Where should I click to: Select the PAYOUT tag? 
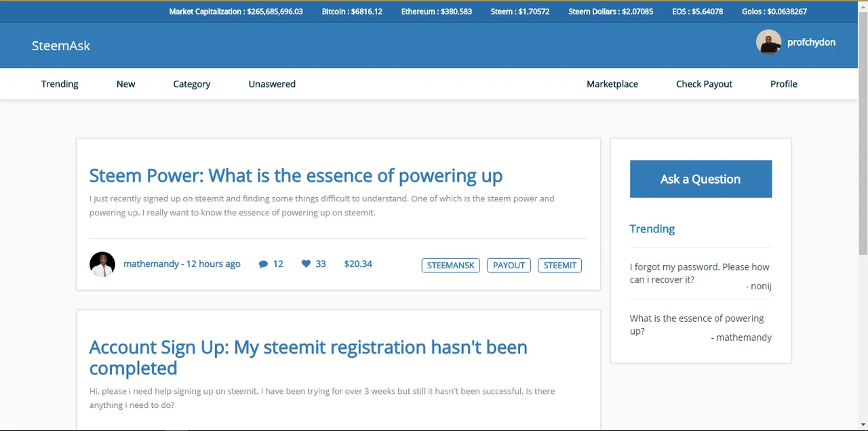tap(509, 265)
